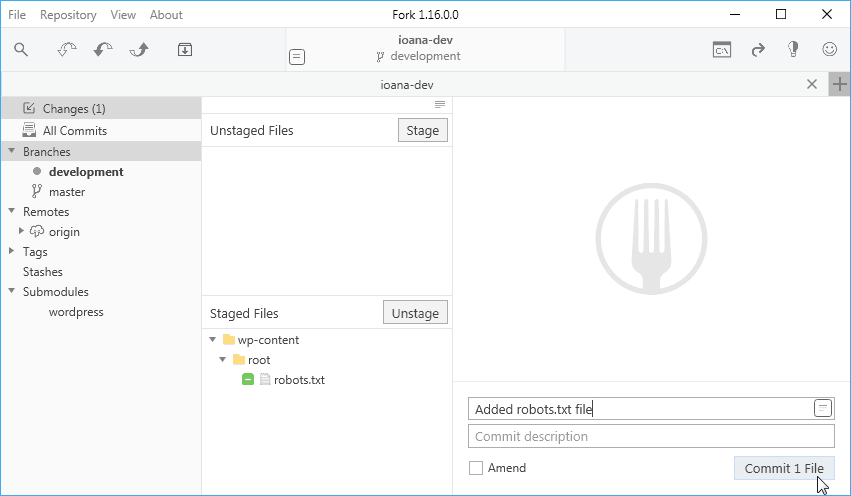This screenshot has width=851, height=496.
Task: Click the Changes section icon
Action: point(29,108)
